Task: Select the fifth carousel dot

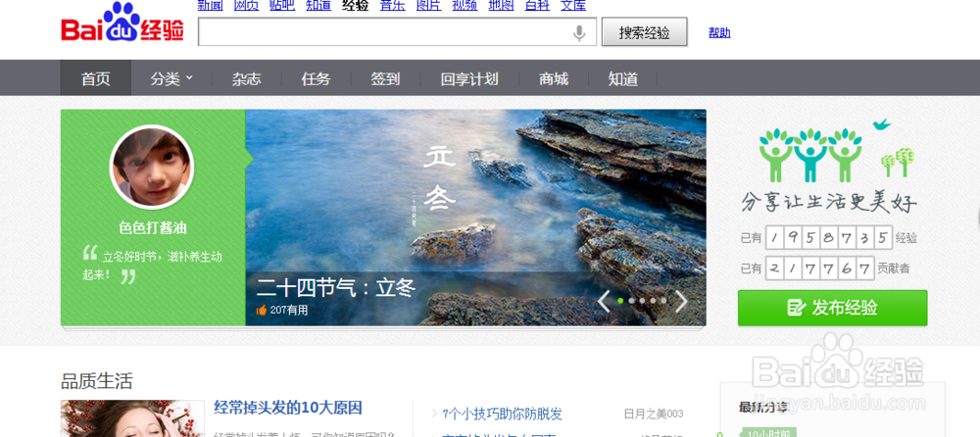Action: (x=663, y=301)
